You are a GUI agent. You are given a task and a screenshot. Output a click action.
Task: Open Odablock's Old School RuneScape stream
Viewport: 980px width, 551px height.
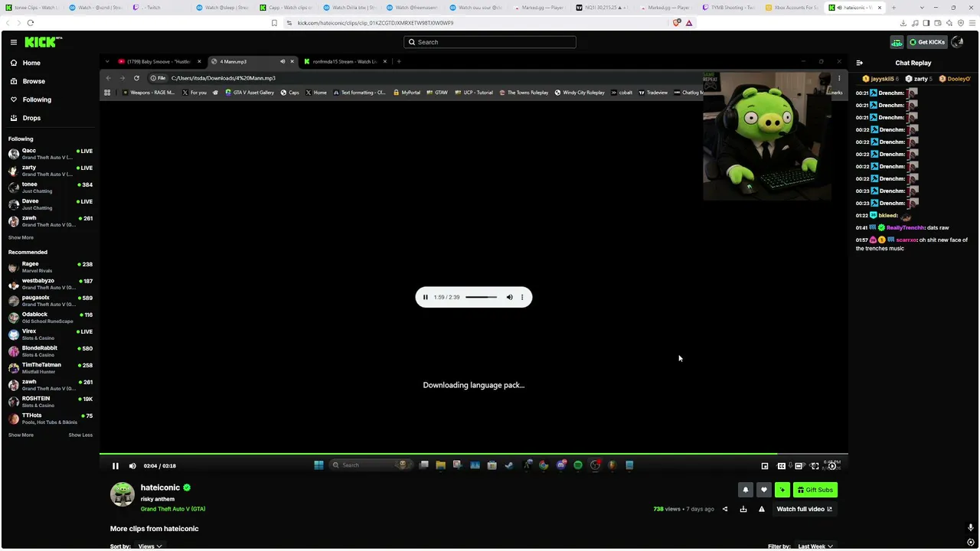point(50,318)
